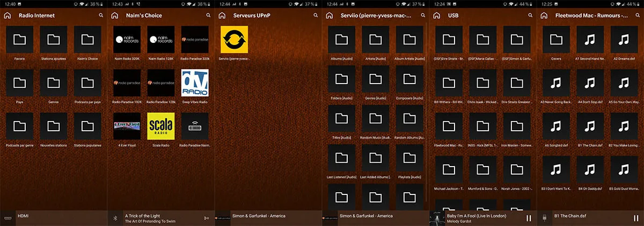
Task: Tap the HDMI now-playing bar
Action: point(54,217)
